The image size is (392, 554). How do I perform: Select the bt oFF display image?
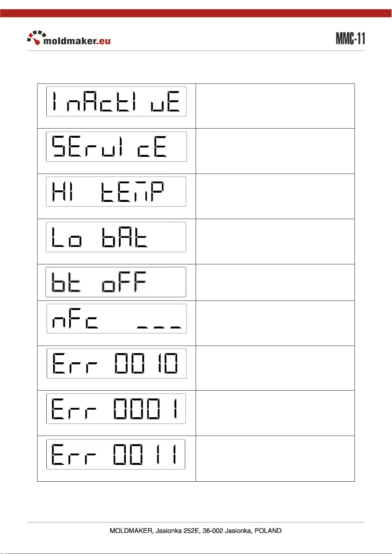[116, 282]
